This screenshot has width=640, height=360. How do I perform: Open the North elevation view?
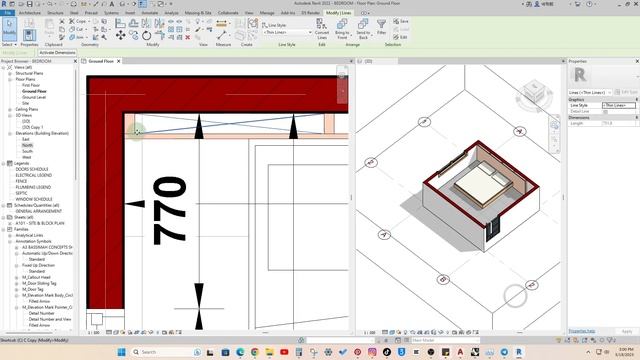tap(27, 145)
